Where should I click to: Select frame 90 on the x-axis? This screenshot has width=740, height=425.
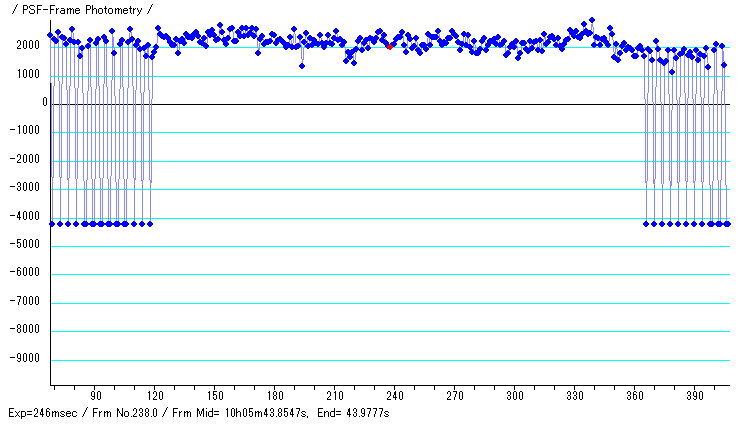[96, 396]
